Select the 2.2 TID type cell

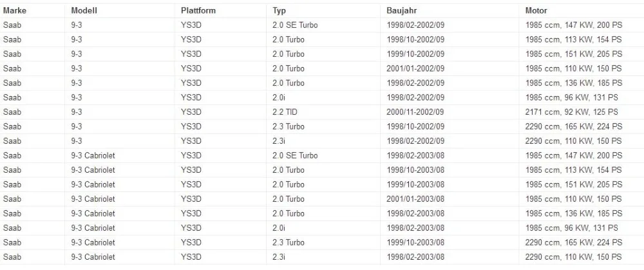285,111
